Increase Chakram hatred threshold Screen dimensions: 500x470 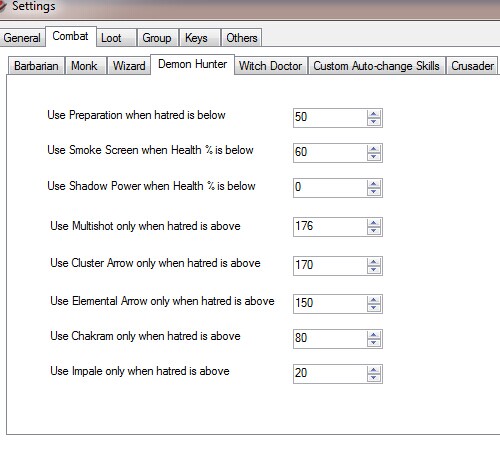[x=374, y=335]
